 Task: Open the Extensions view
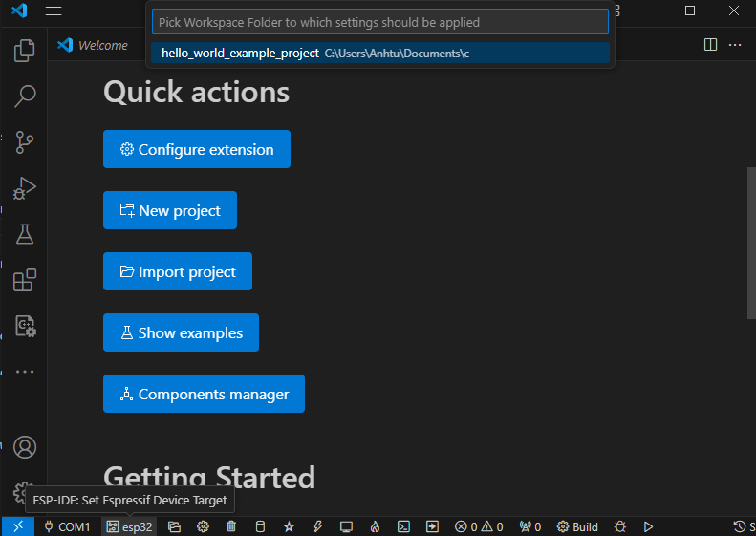click(x=24, y=280)
